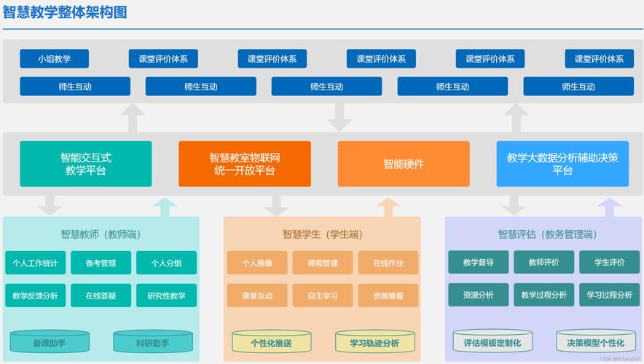Open the 教学大数据分析辅助决策平台 block
The image size is (644, 364).
(562, 164)
